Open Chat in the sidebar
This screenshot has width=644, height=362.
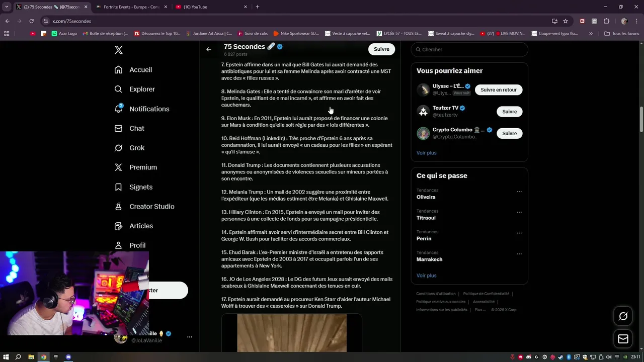click(129, 128)
